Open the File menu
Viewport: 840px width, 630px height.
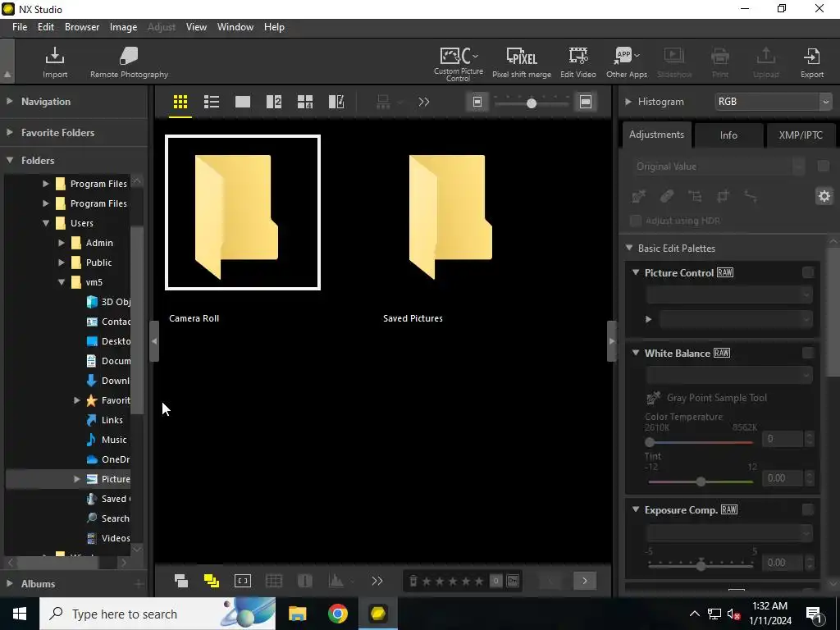[20, 27]
